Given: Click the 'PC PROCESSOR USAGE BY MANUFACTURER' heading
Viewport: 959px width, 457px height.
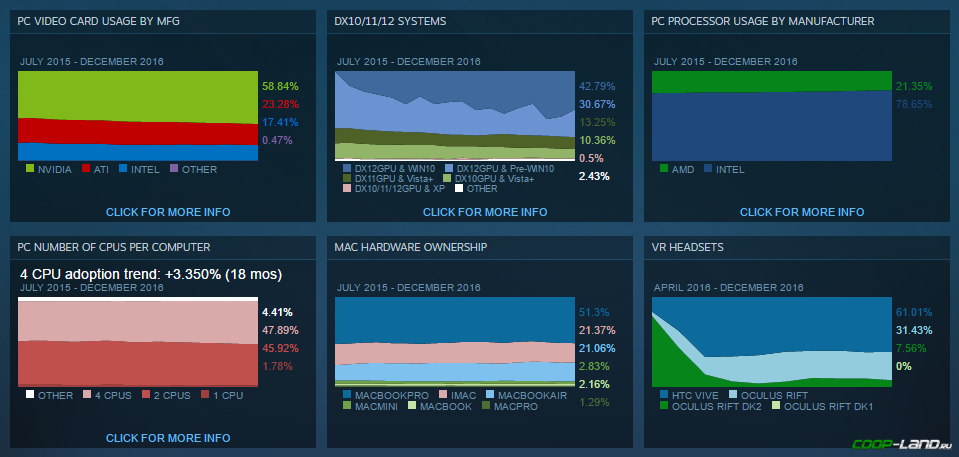Looking at the screenshot, I should 763,21.
